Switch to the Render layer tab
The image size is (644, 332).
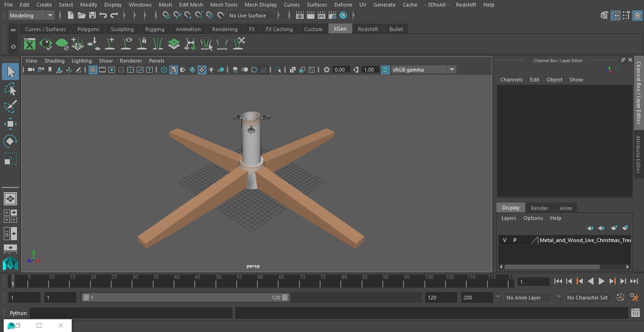click(x=539, y=208)
